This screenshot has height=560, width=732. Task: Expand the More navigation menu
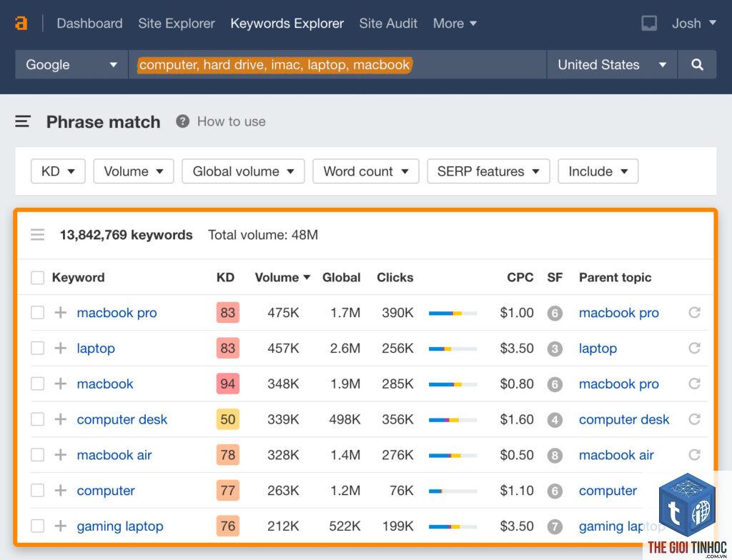(455, 24)
